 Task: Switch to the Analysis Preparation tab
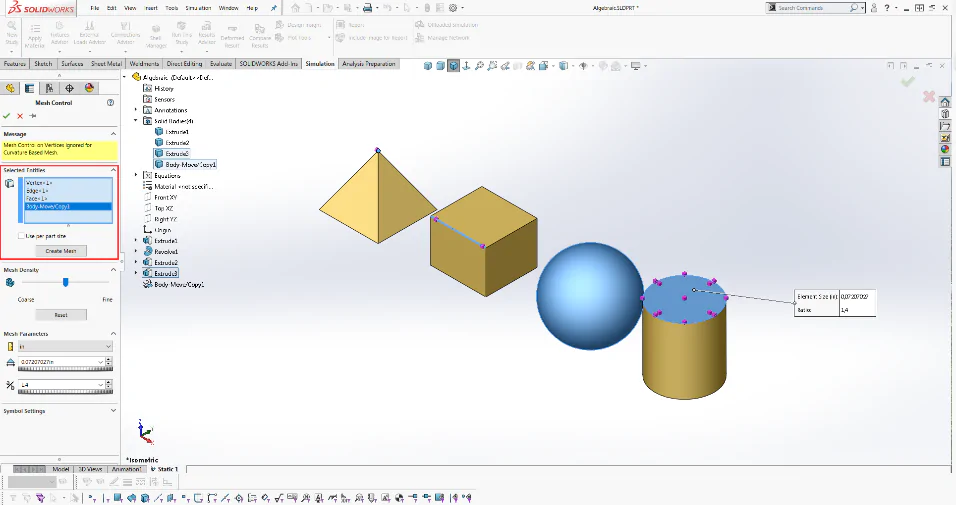[x=369, y=63]
